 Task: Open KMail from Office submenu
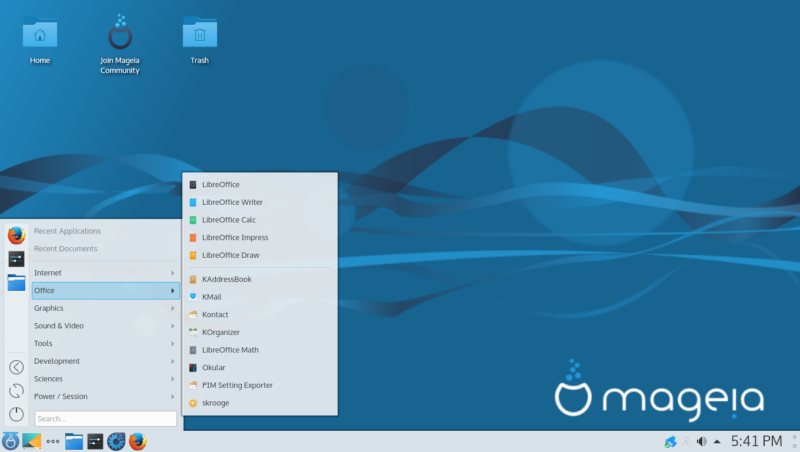coord(260,297)
